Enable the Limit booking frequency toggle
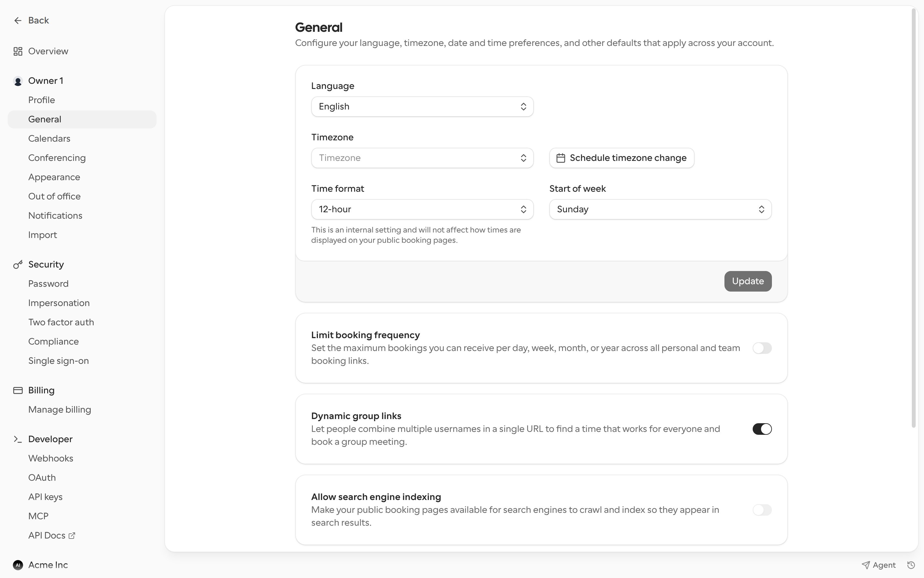The width and height of the screenshot is (924, 578). tap(762, 348)
